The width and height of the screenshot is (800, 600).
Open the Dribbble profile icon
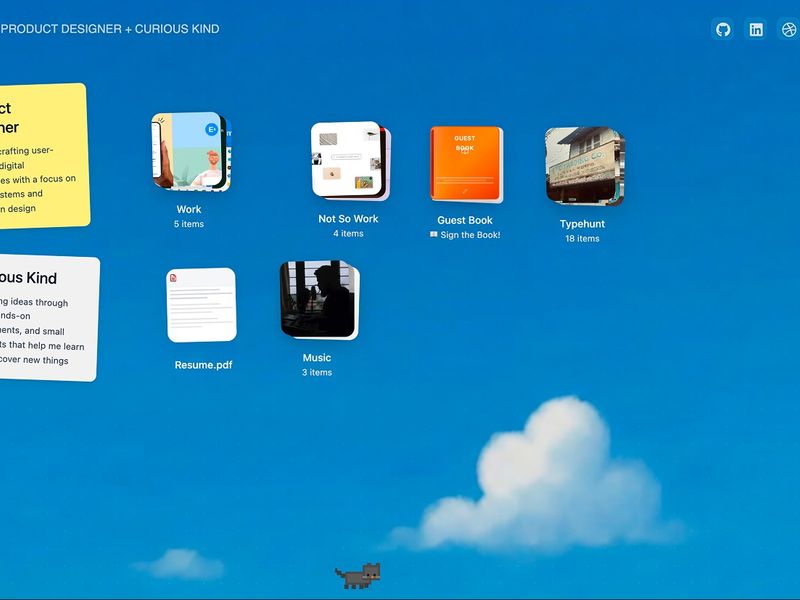[x=789, y=29]
